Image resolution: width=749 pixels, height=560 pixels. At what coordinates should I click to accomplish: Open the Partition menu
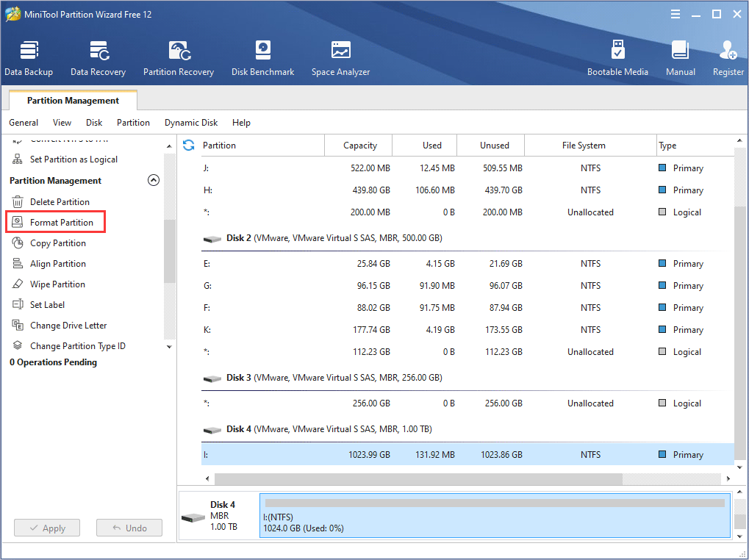click(x=133, y=123)
